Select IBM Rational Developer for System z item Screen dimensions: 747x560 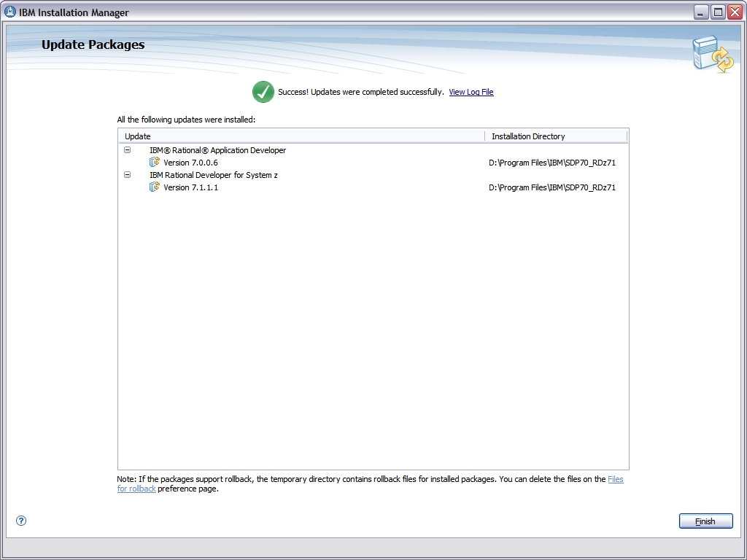[214, 175]
